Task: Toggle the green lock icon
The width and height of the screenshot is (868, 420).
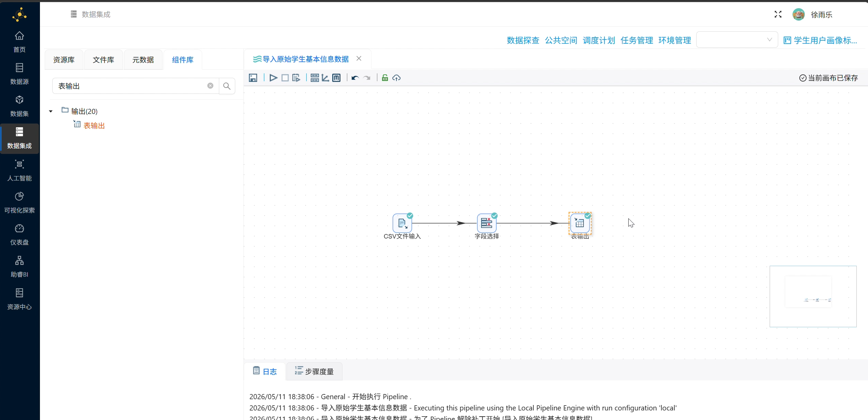Action: 385,78
